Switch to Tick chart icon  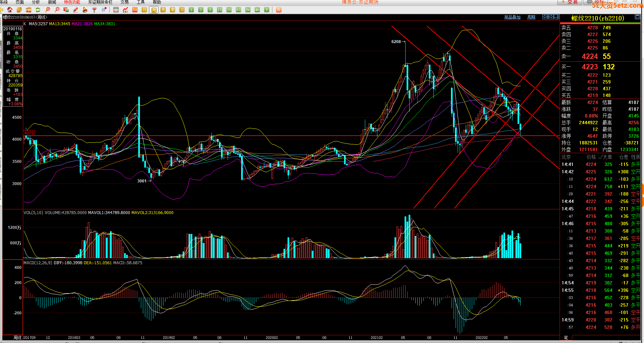tap(135, 10)
